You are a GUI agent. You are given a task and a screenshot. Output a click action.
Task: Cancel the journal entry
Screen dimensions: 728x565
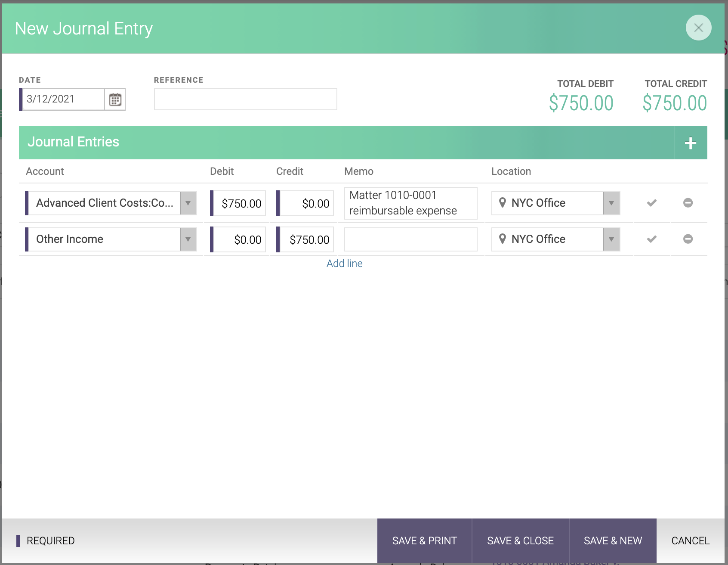690,541
